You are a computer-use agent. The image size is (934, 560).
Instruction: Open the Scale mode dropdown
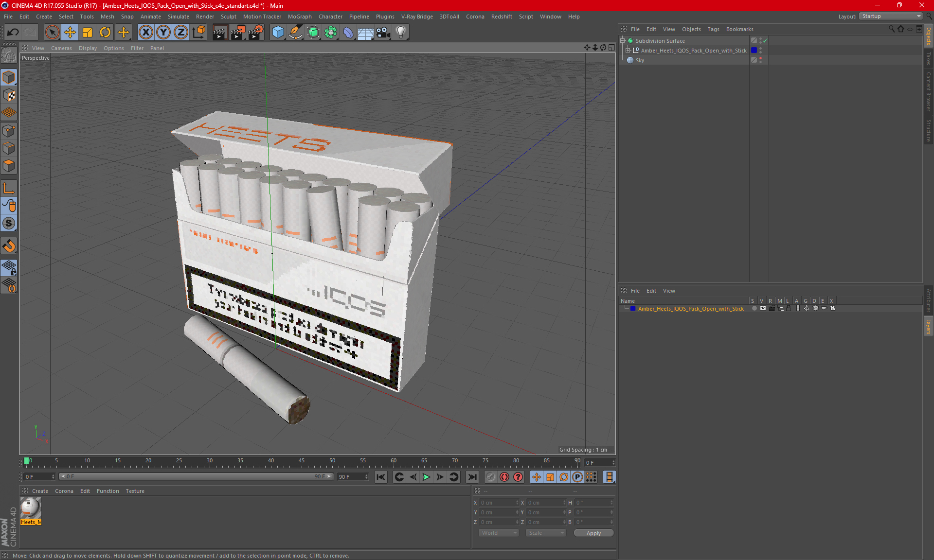click(x=546, y=533)
